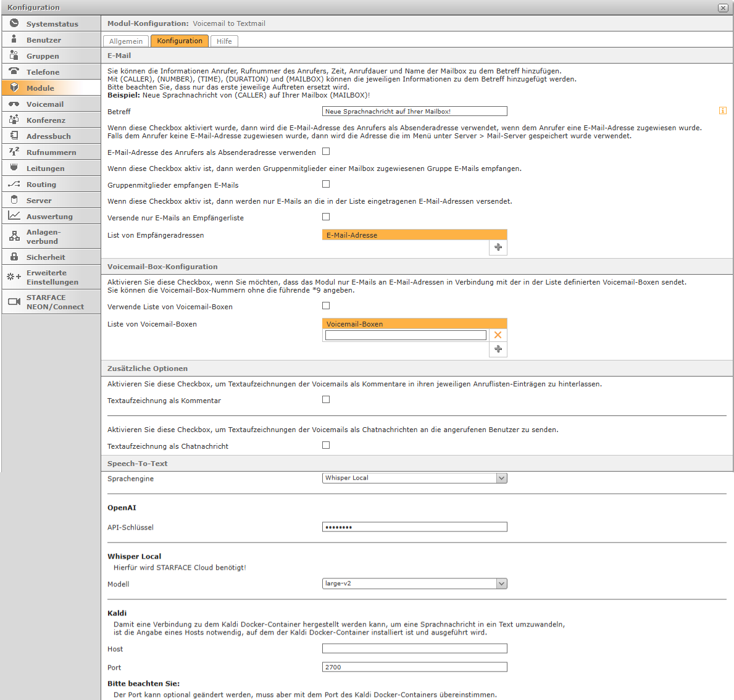734x700 pixels.
Task: Toggle Textaufzeichnung als Kommentar checkbox
Action: tap(326, 399)
